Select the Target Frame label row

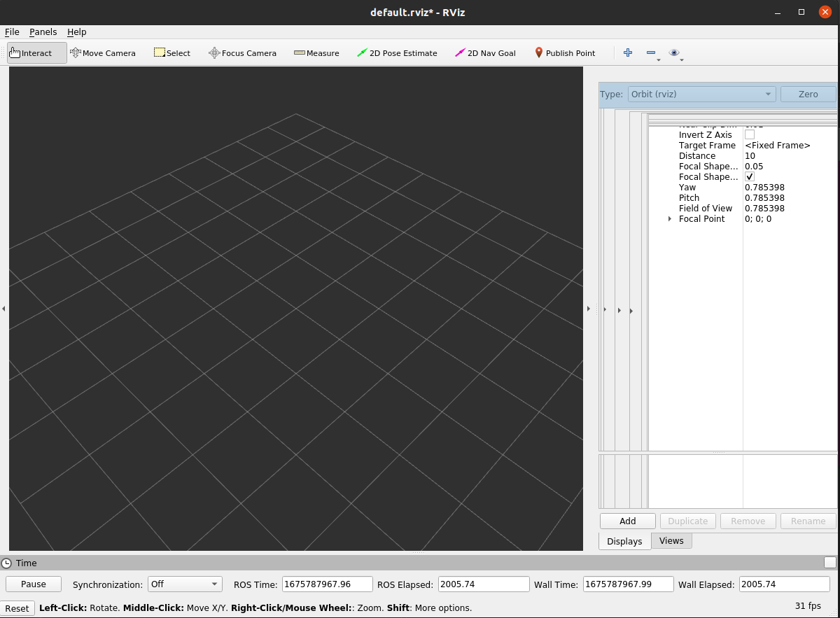(x=707, y=146)
